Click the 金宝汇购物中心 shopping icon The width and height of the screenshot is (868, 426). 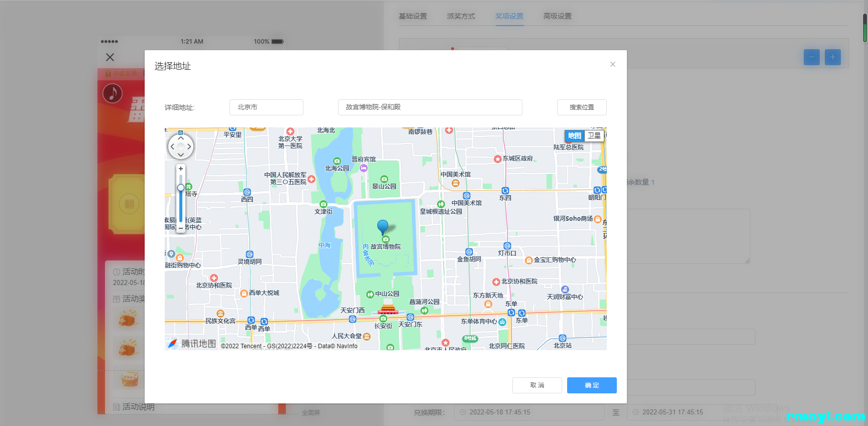[528, 260]
